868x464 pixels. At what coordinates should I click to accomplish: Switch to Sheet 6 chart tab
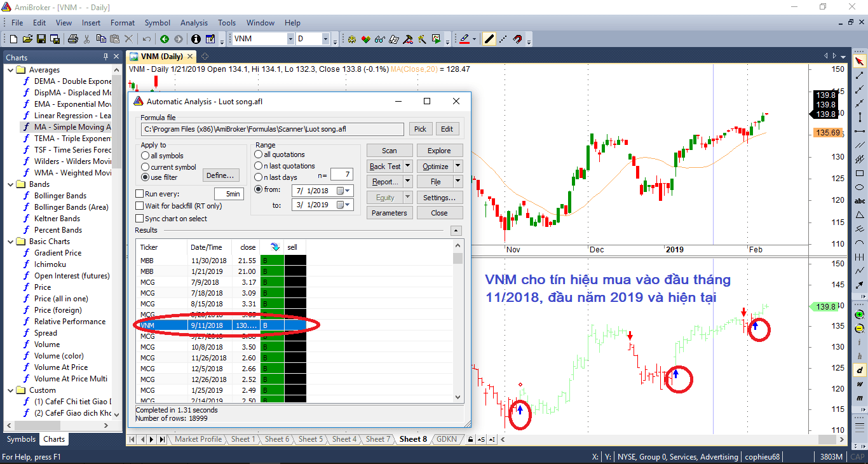pyautogui.click(x=277, y=439)
